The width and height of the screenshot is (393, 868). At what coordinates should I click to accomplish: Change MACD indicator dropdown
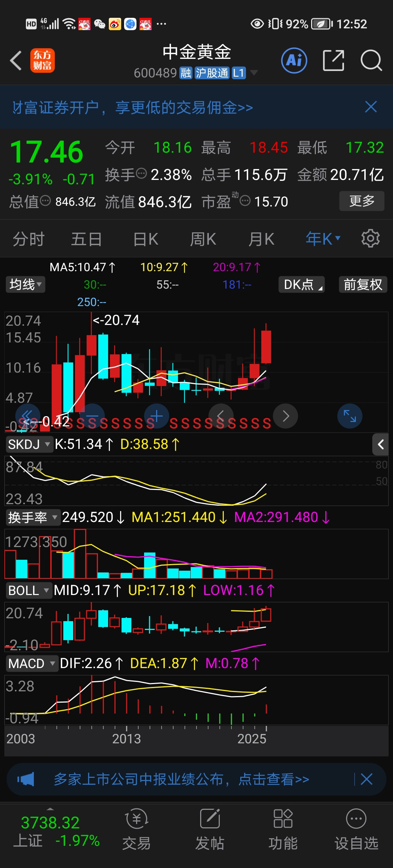(x=32, y=663)
